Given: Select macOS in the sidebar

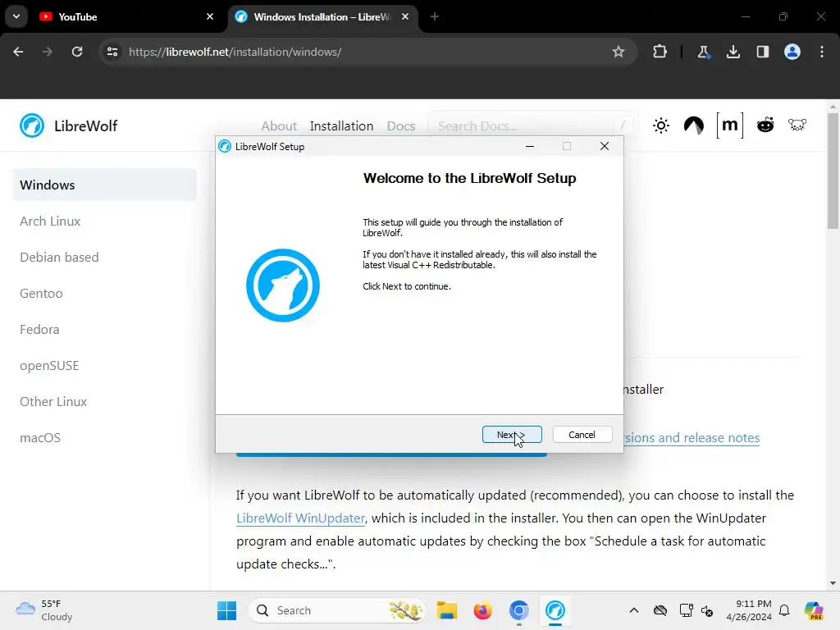Looking at the screenshot, I should click(x=40, y=438).
